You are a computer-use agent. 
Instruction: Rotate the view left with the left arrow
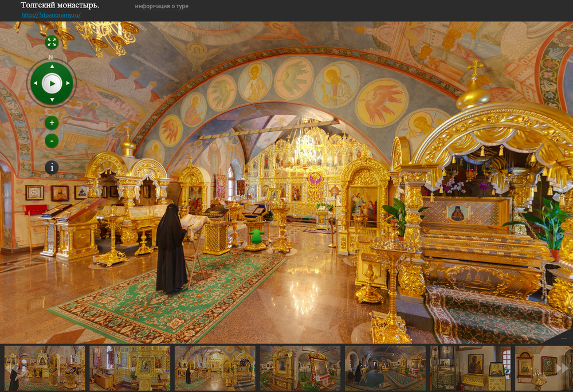tap(36, 83)
